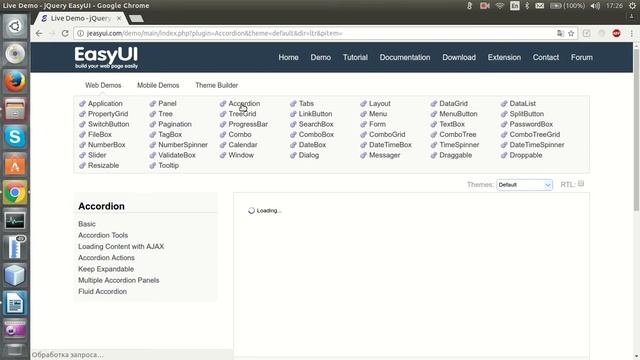Select the Multiple Accordion Panels demo
Viewport: 640px width, 360px height.
click(118, 280)
